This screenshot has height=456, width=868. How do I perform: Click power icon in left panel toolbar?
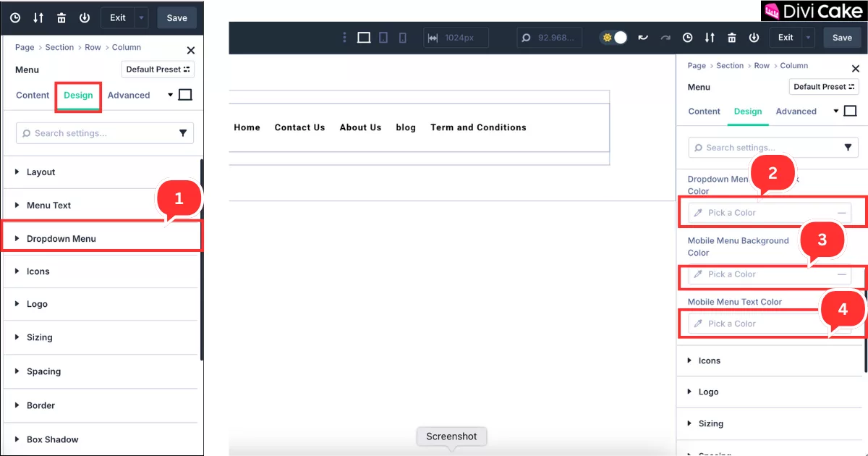(84, 18)
